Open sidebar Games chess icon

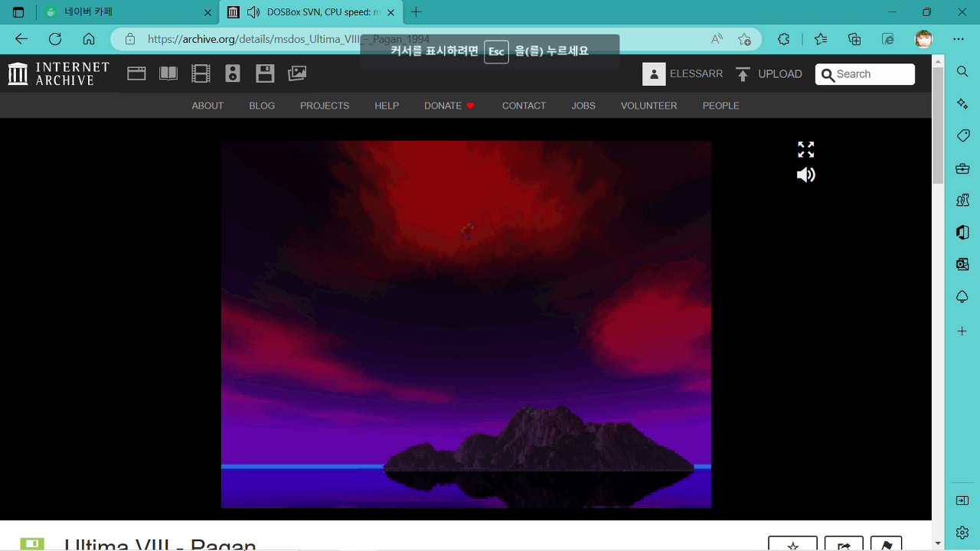point(962,200)
